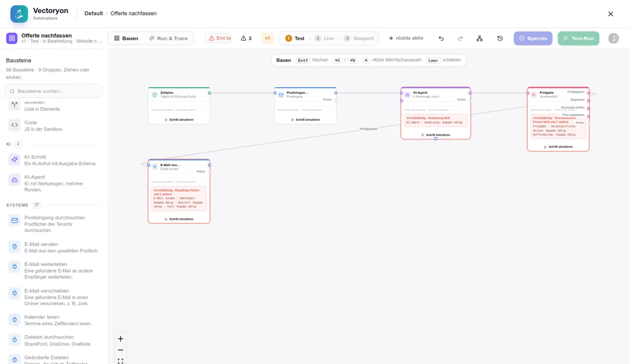Click the Sperren button
Viewport: 629px width, 364px height.
tap(533, 38)
